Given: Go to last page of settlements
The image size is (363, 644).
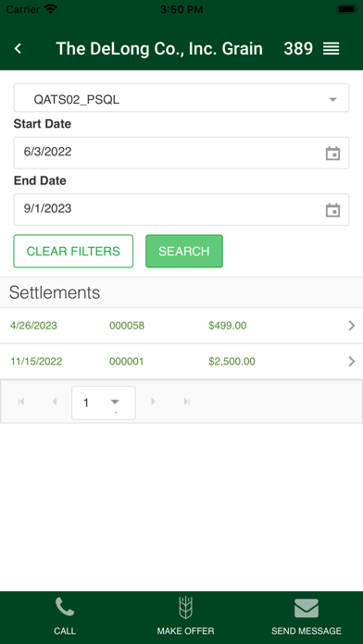Looking at the screenshot, I should click(x=187, y=402).
